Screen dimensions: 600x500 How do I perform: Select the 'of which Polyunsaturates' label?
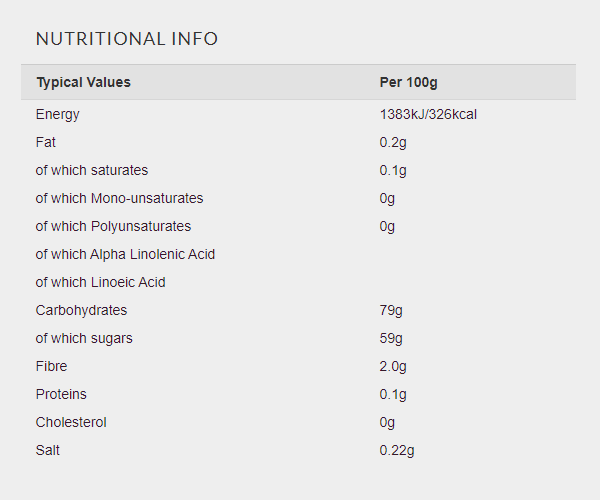(113, 226)
